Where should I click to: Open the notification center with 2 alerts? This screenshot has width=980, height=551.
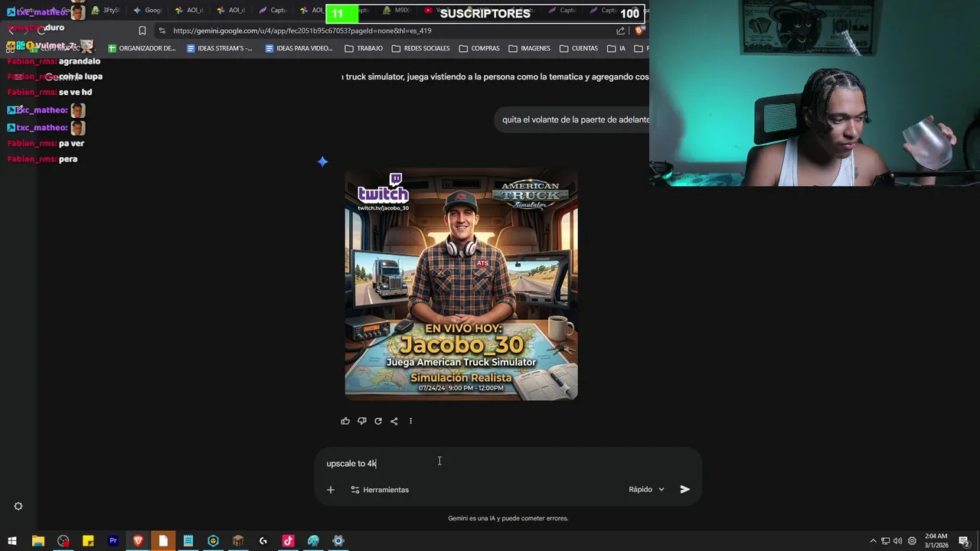[x=964, y=541]
